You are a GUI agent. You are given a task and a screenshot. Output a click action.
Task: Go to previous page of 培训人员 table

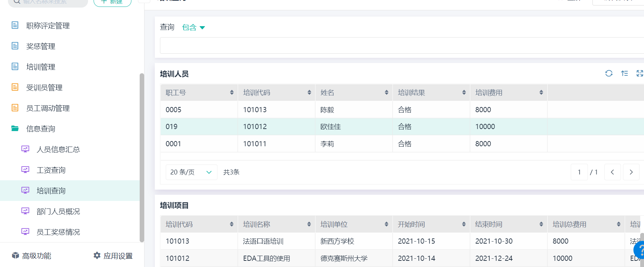(612, 172)
